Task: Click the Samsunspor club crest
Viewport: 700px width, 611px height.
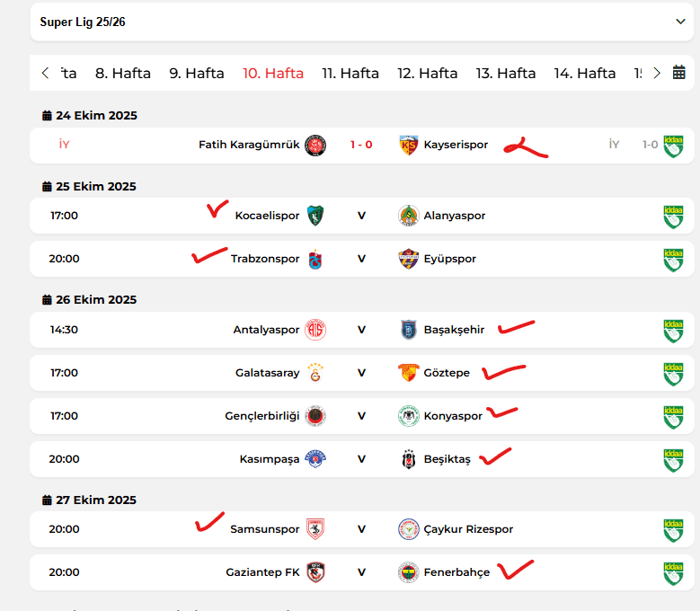Action: [315, 529]
